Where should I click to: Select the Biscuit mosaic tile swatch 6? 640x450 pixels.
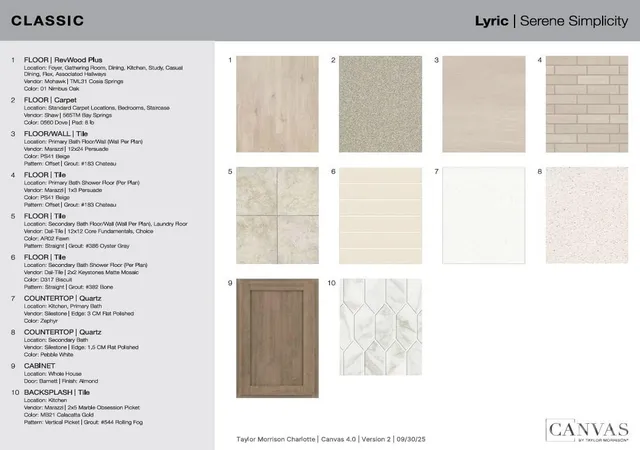pyautogui.click(x=380, y=215)
